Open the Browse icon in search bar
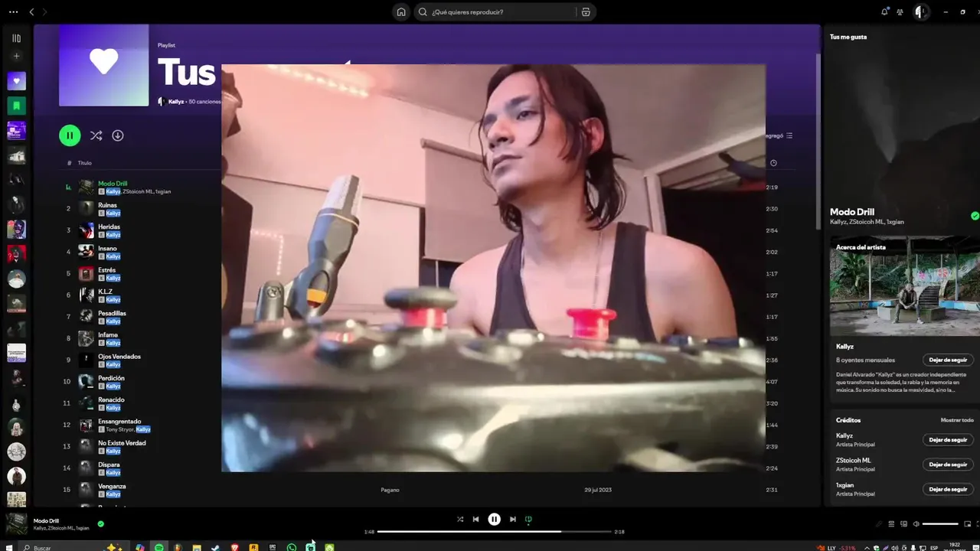The height and width of the screenshot is (551, 980). [x=586, y=12]
